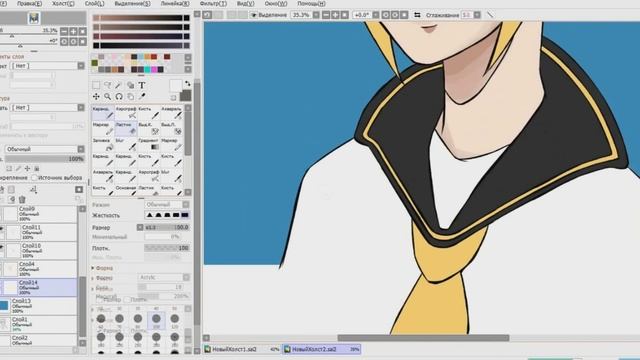This screenshot has width=640, height=360.
Task: Toggle transparent color box below foreground swatch
Action: coord(173,98)
